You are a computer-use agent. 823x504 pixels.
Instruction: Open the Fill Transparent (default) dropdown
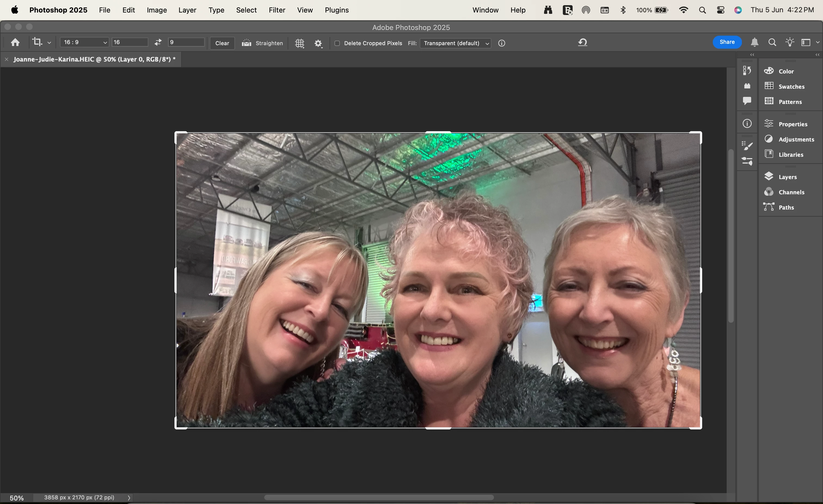tap(455, 43)
